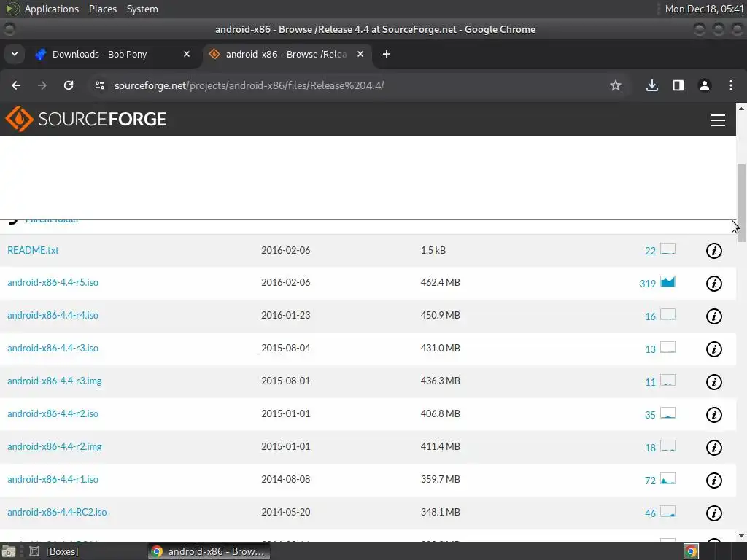
Task: Open Chrome downloads icon
Action: pos(651,85)
